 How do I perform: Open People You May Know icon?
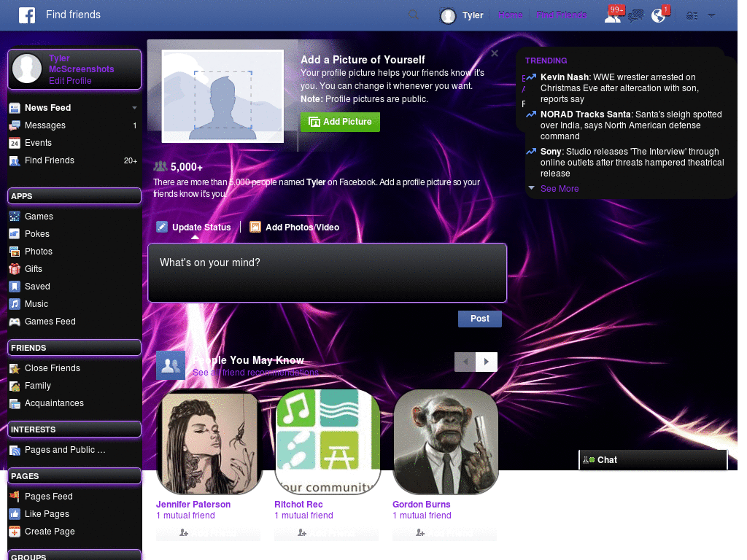(171, 365)
